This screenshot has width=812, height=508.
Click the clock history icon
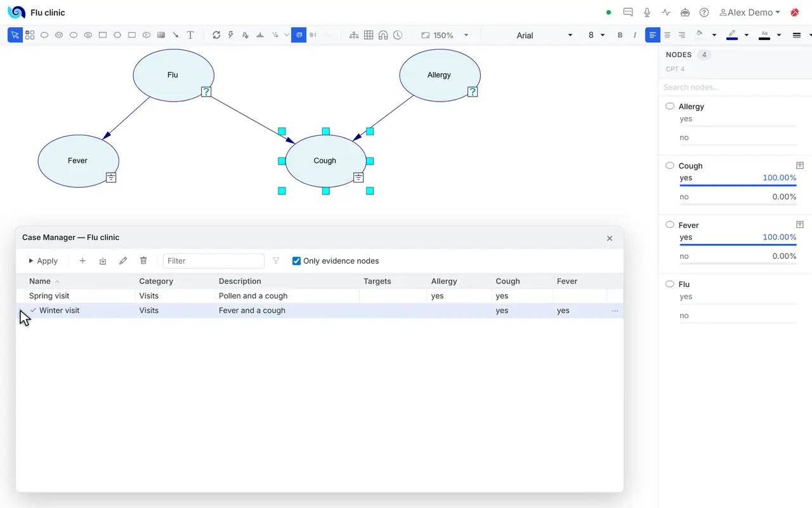(x=398, y=36)
